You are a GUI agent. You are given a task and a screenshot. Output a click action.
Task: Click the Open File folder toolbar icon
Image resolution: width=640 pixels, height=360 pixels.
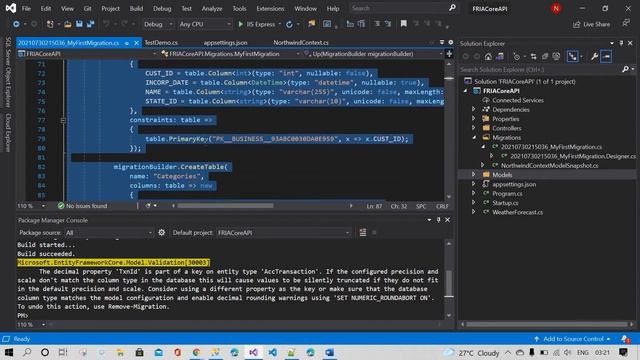point(68,24)
